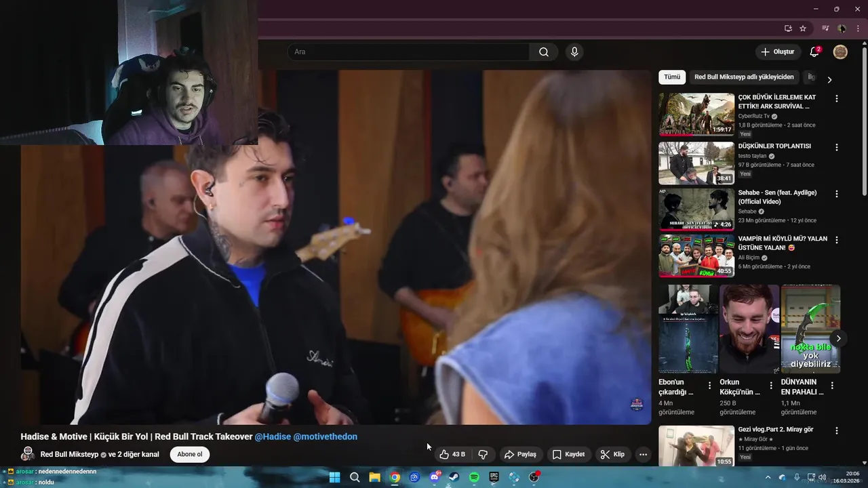Screen dimensions: 868x488
Task: Open YouTube notifications bell
Action: coord(814,52)
